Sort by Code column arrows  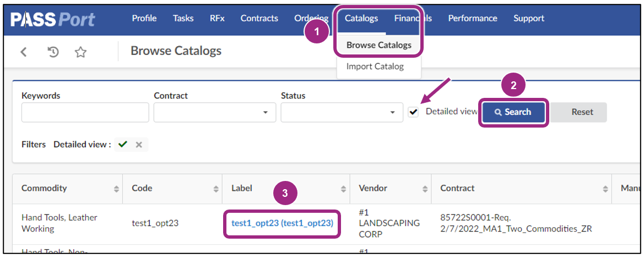(x=216, y=189)
